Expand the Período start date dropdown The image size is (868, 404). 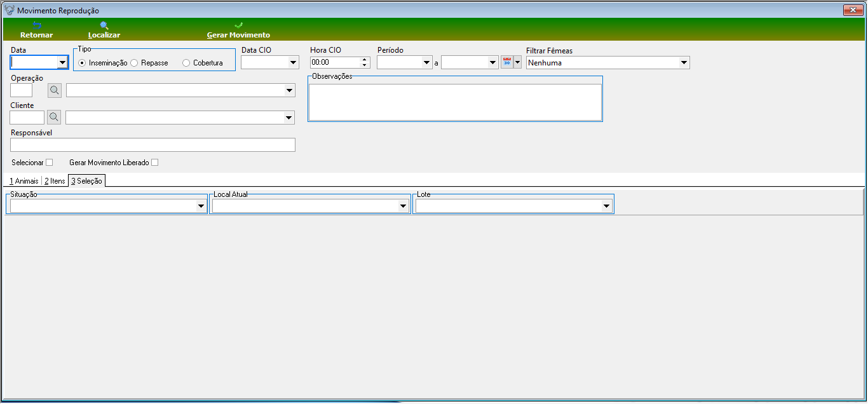tap(427, 62)
